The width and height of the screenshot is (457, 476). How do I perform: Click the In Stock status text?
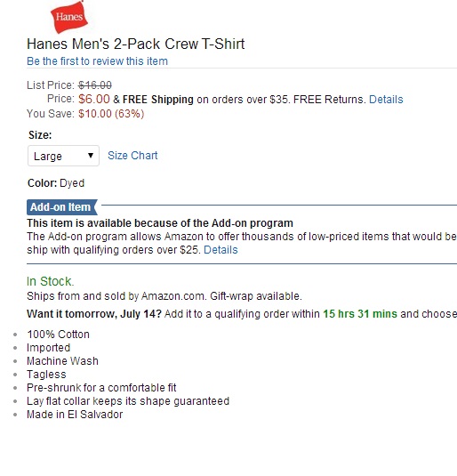[x=51, y=281]
